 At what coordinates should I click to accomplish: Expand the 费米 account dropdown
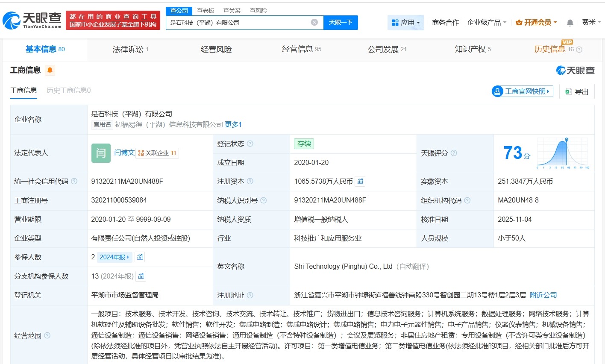pyautogui.click(x=592, y=22)
